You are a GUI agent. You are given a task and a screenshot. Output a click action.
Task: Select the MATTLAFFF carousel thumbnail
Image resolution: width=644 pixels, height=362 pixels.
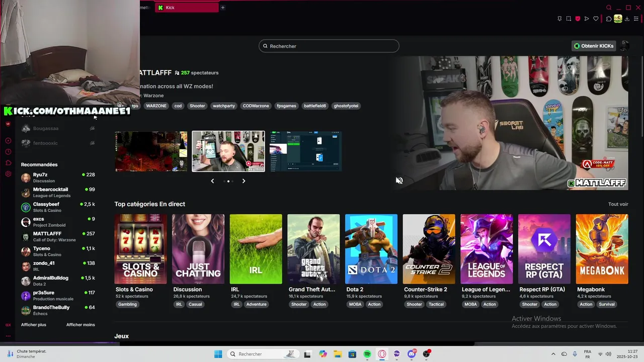[x=228, y=151]
